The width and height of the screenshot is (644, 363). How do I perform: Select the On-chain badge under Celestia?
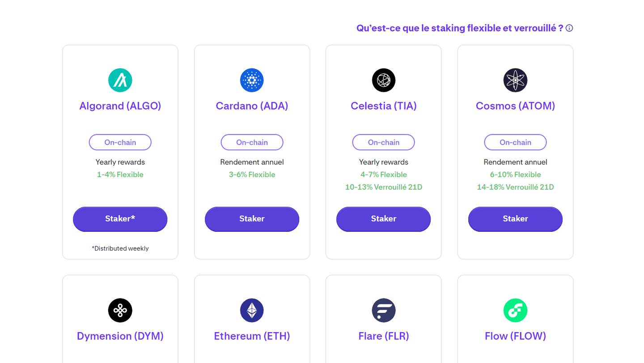pyautogui.click(x=384, y=142)
